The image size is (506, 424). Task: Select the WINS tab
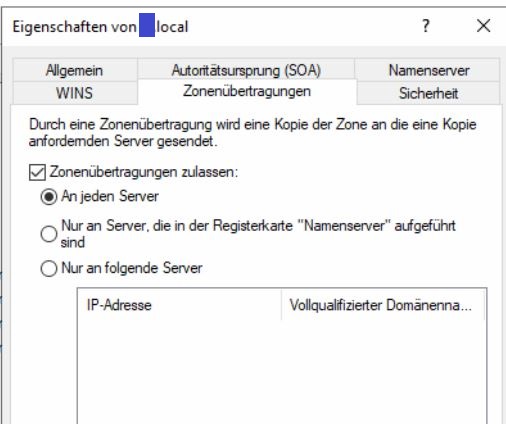click(75, 93)
